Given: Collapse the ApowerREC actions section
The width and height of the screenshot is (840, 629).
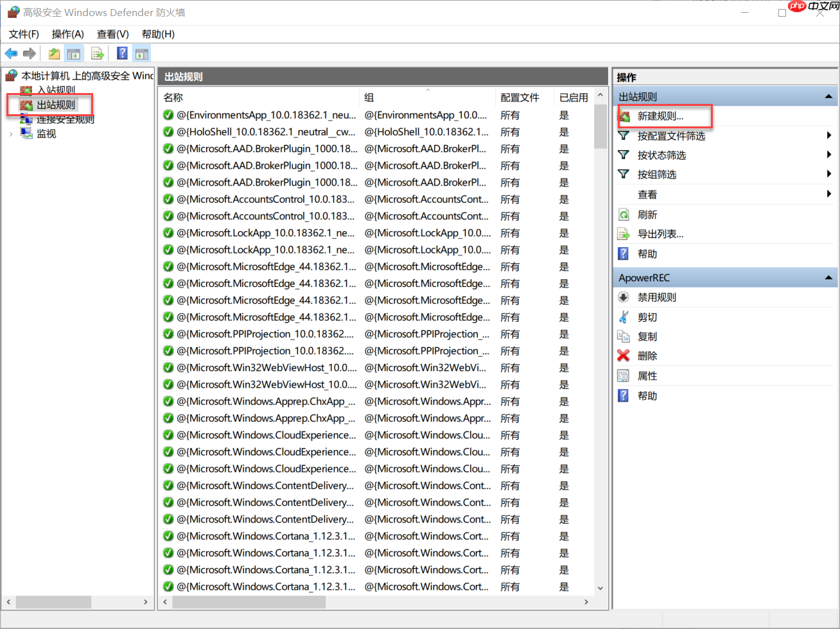Looking at the screenshot, I should tap(828, 278).
